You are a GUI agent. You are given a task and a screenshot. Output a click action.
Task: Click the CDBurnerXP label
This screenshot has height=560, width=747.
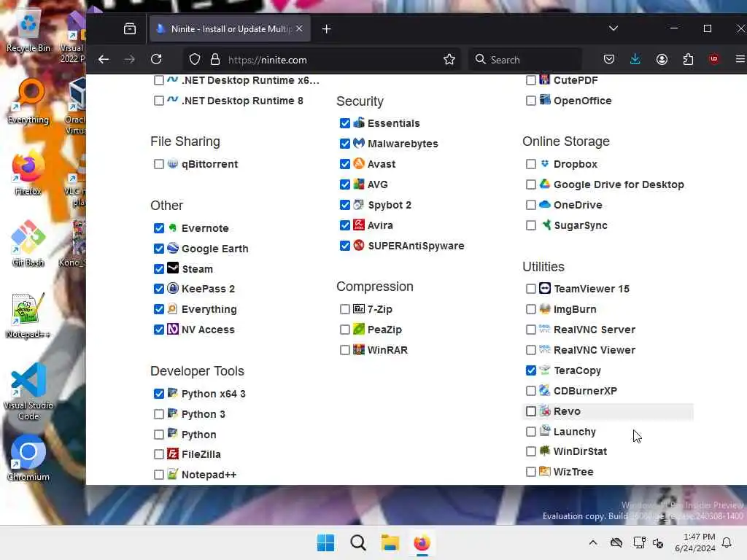586,391
